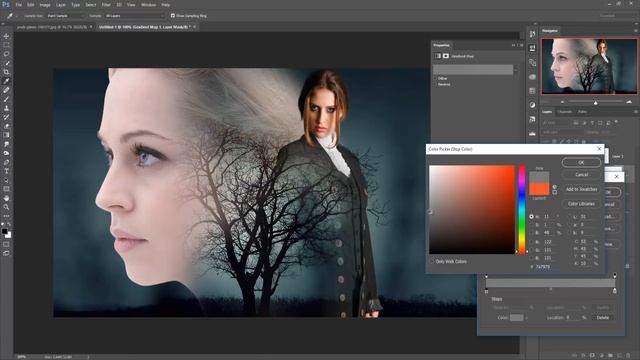This screenshot has height=360, width=640.
Task: Click the Navigator preview thumbnail
Action: [x=589, y=66]
